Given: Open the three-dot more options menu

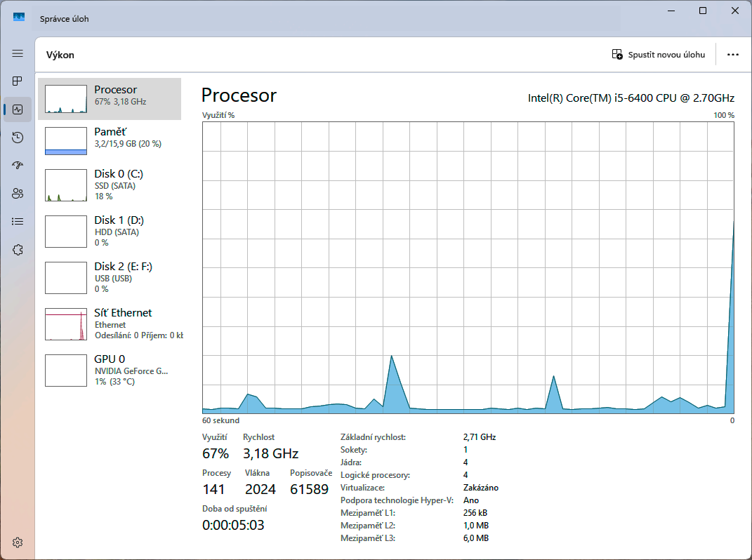Looking at the screenshot, I should 733,55.
